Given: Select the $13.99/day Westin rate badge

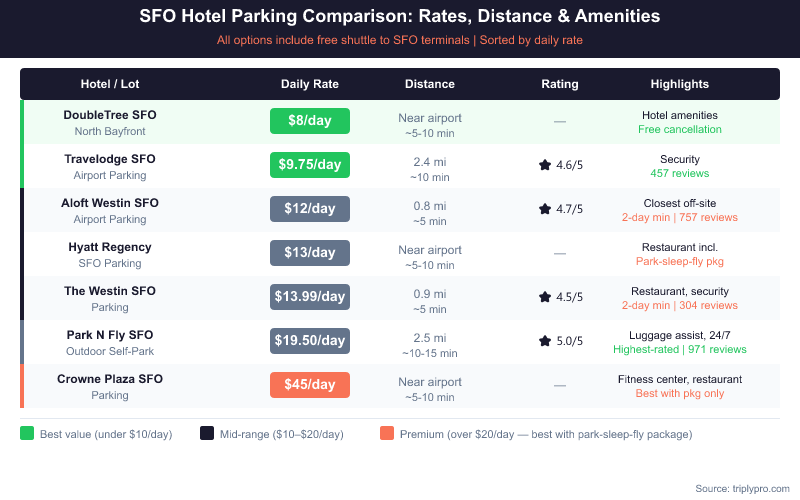Looking at the screenshot, I should [310, 297].
